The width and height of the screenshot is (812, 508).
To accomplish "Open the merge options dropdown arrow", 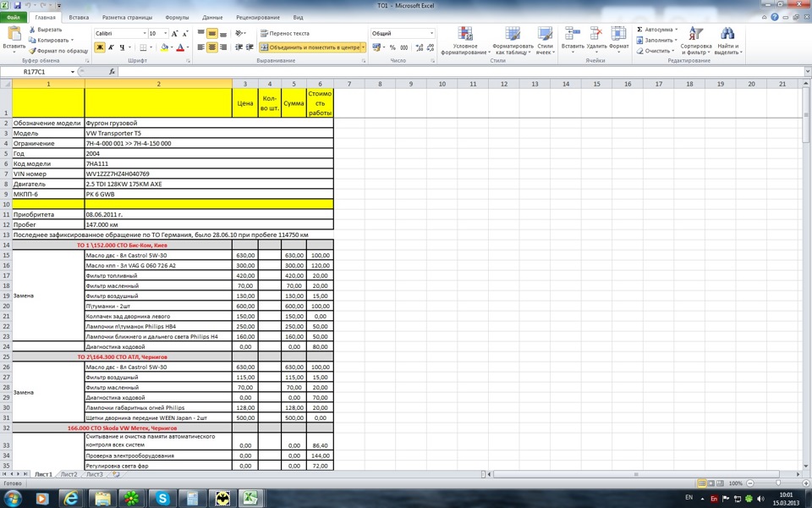I will click(364, 47).
